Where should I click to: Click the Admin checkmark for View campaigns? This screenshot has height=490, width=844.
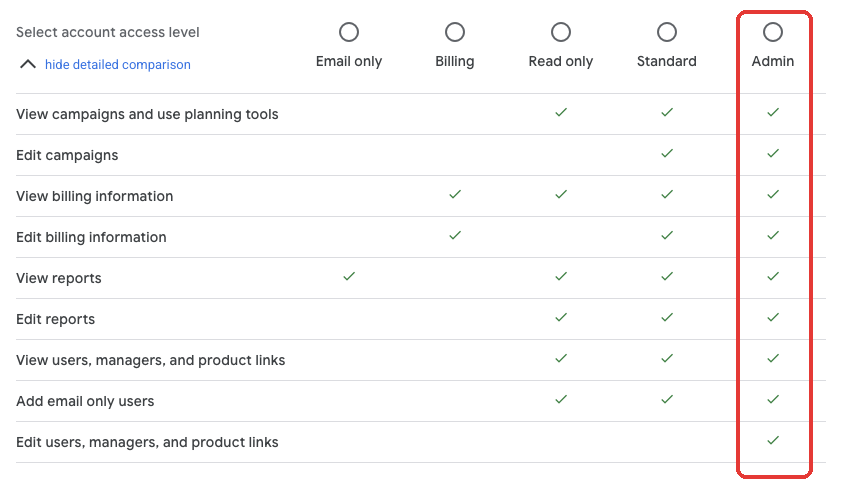(773, 112)
